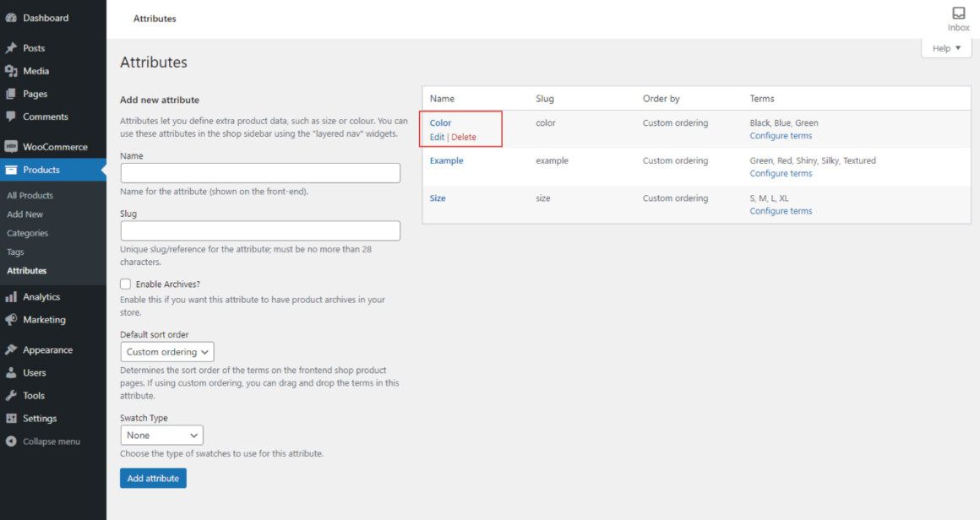Select the Appearance menu label
This screenshot has width=980, height=520.
click(47, 350)
